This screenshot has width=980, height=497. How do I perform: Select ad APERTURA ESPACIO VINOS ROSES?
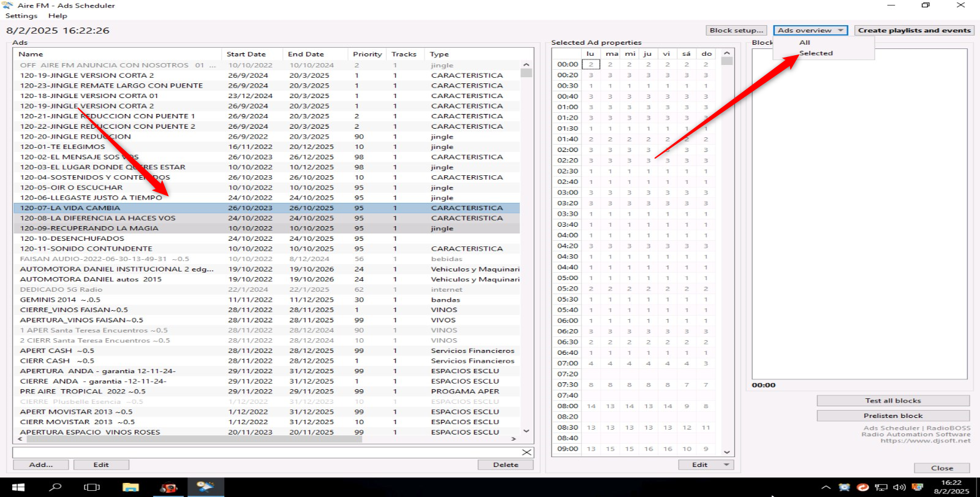(266, 432)
